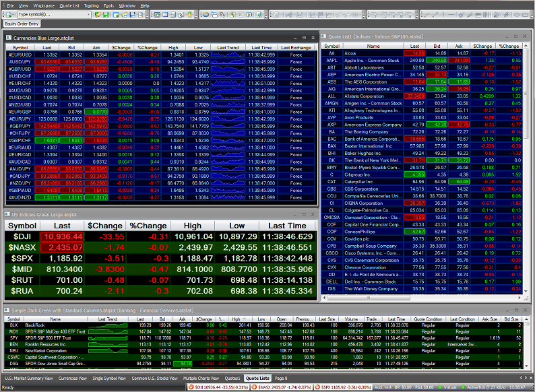Open the new document icon dropdown arrow
This screenshot has width=535, height=392.
[14, 15]
